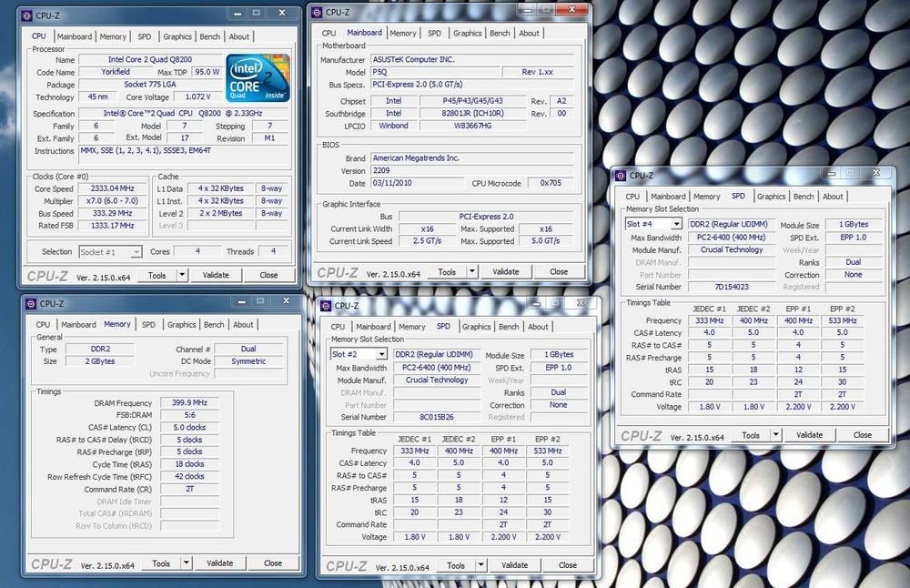Click CPU-Z title bar icon in Slot #2 window

[x=325, y=306]
